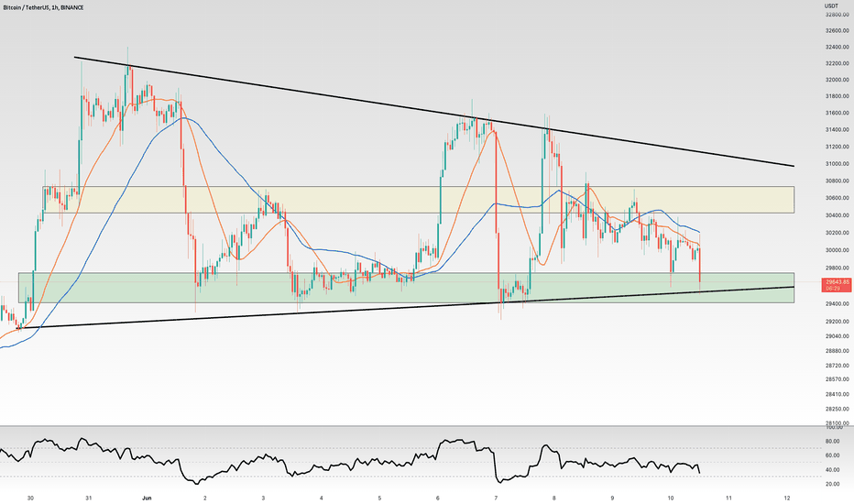Click the 29800.00 price axis label
854x504 pixels.
tap(838, 268)
